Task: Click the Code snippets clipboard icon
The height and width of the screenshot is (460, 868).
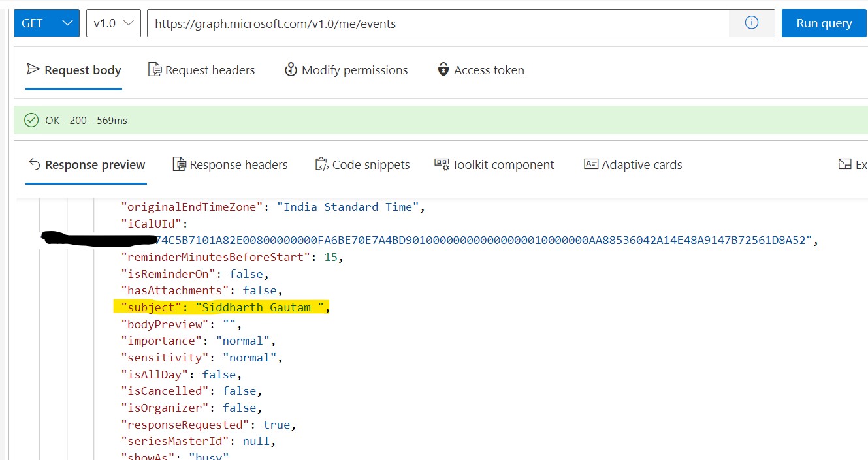Action: pos(321,164)
